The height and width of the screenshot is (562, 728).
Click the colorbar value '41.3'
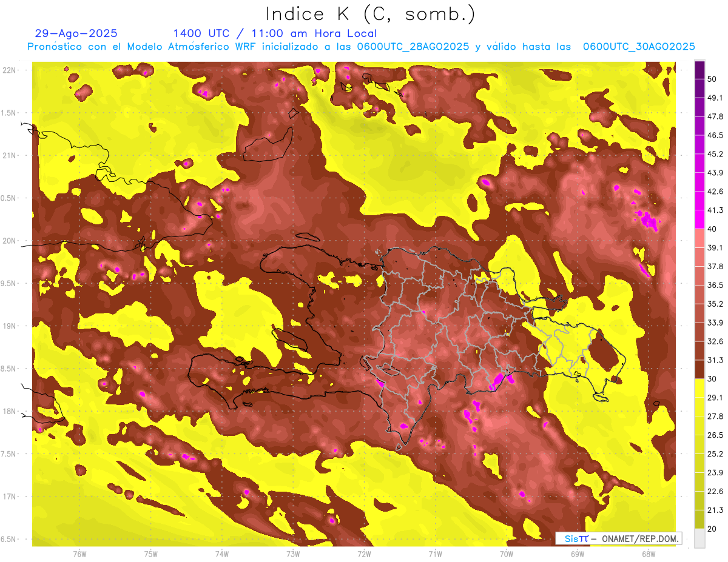coord(715,210)
